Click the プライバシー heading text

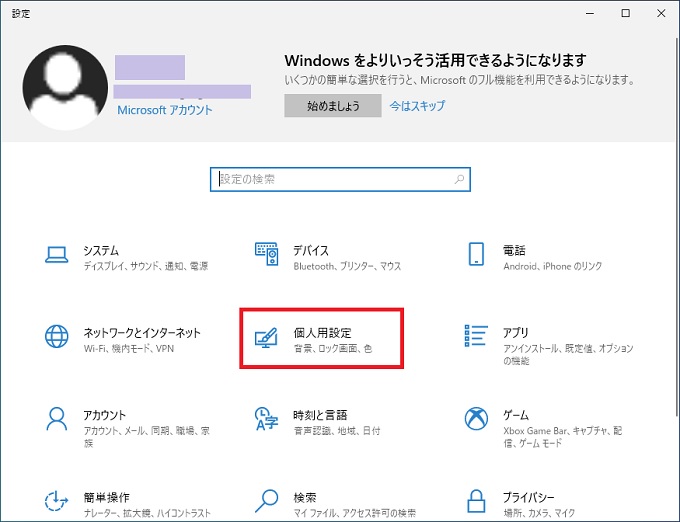[528, 498]
